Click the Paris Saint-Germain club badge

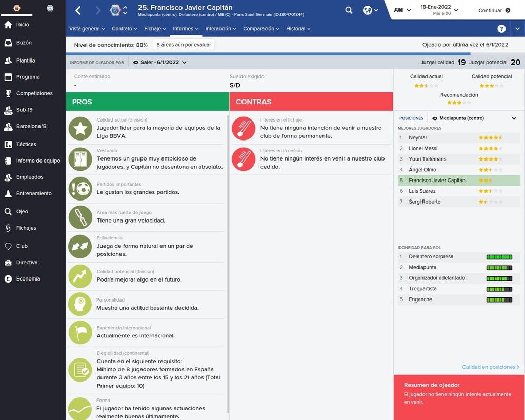[x=115, y=10]
